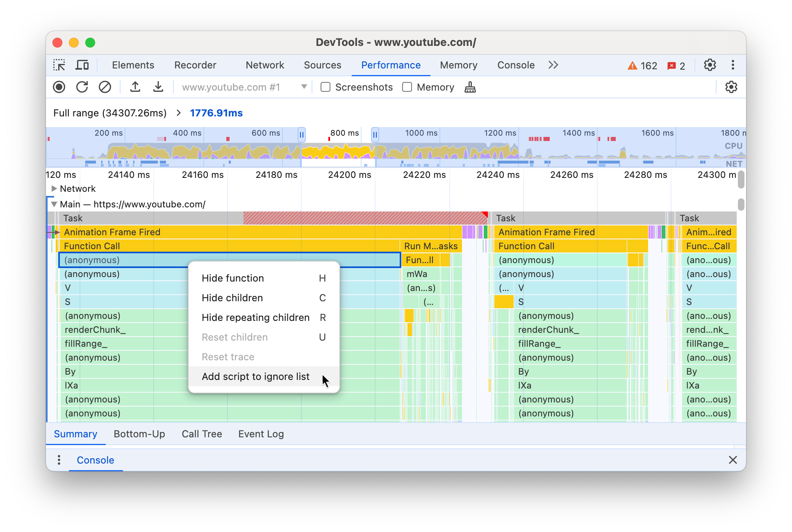This screenshot has width=792, height=532.
Task: Click the clear recordings icon
Action: tap(104, 88)
